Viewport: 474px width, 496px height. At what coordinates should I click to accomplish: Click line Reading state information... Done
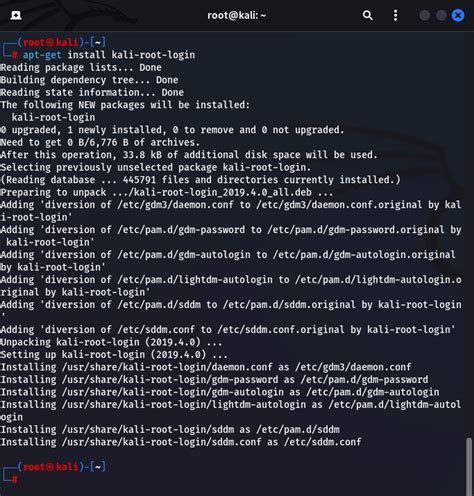coord(92,92)
